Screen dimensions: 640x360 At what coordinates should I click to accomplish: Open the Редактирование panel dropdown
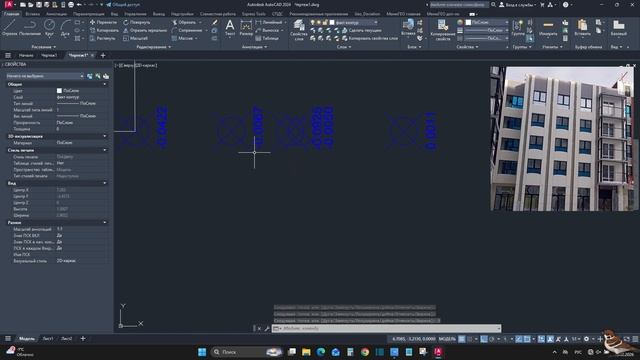coord(154,47)
